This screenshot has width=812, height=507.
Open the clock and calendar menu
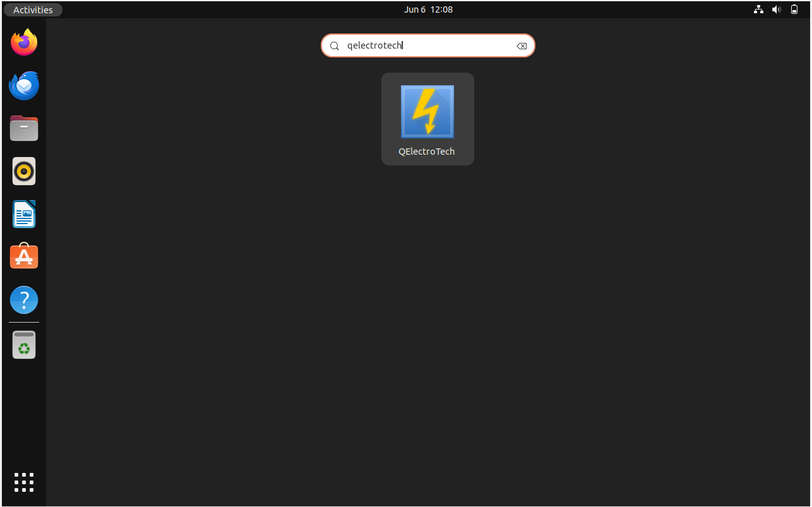click(x=428, y=9)
